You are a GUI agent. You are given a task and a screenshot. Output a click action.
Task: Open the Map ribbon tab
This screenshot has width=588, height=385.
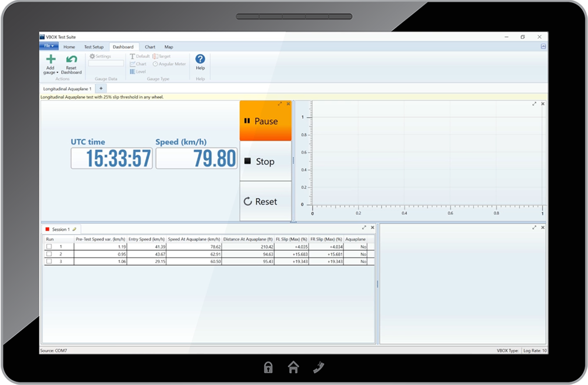(169, 47)
